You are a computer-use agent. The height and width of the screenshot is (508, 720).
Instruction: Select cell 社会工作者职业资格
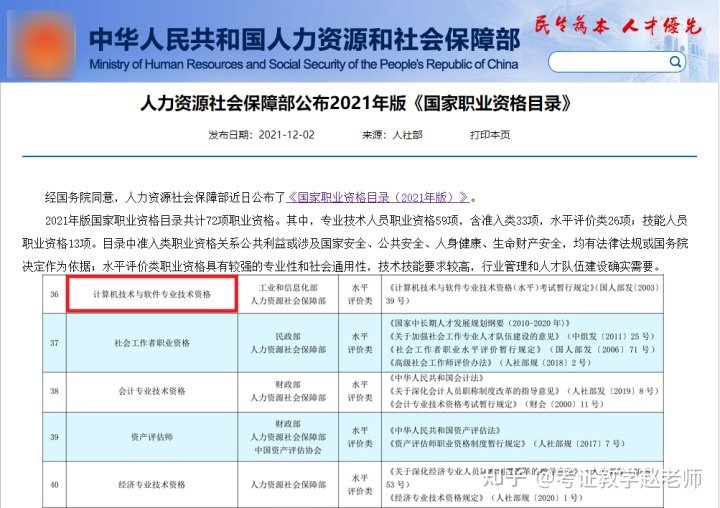tap(152, 343)
